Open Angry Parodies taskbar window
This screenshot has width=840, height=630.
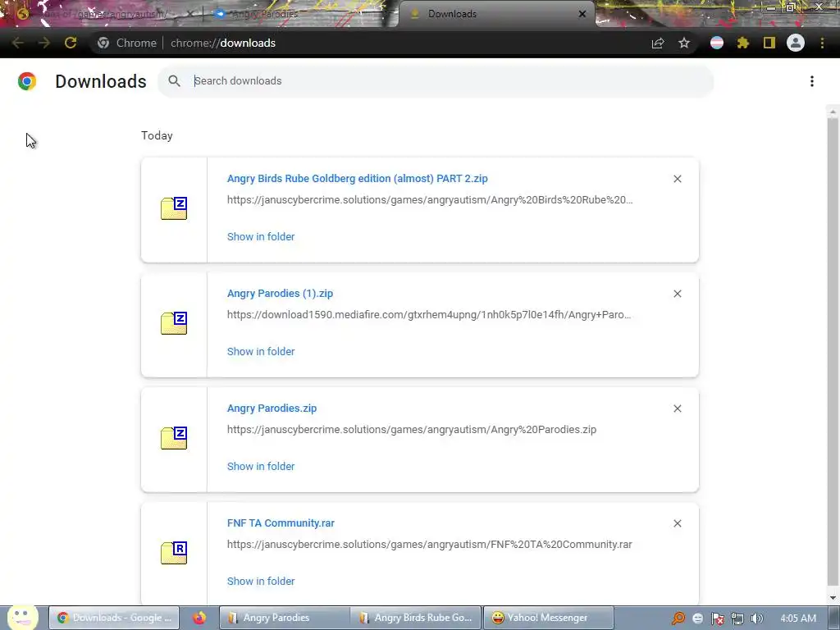[284, 618]
